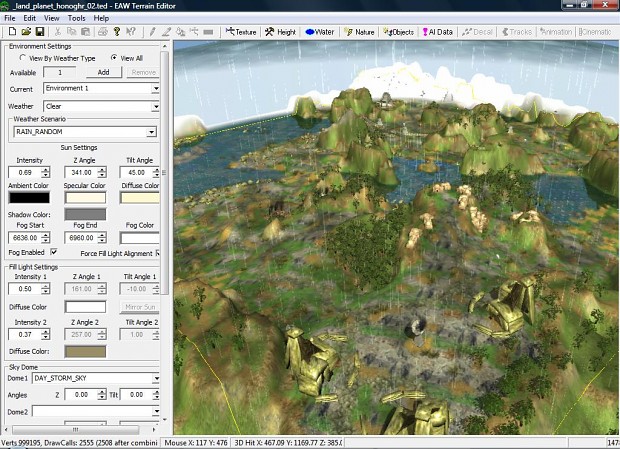The image size is (620, 449).
Task: Switch to Texture editing mode
Action: 241,32
